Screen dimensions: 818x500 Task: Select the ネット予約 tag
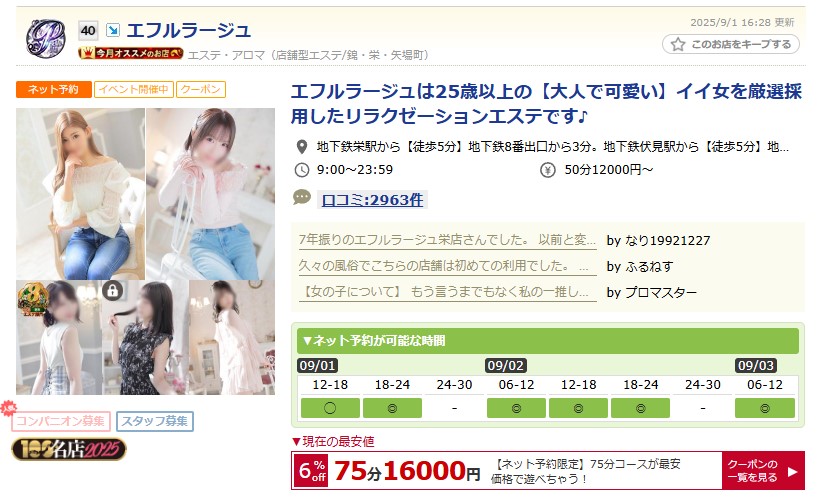pyautogui.click(x=54, y=89)
